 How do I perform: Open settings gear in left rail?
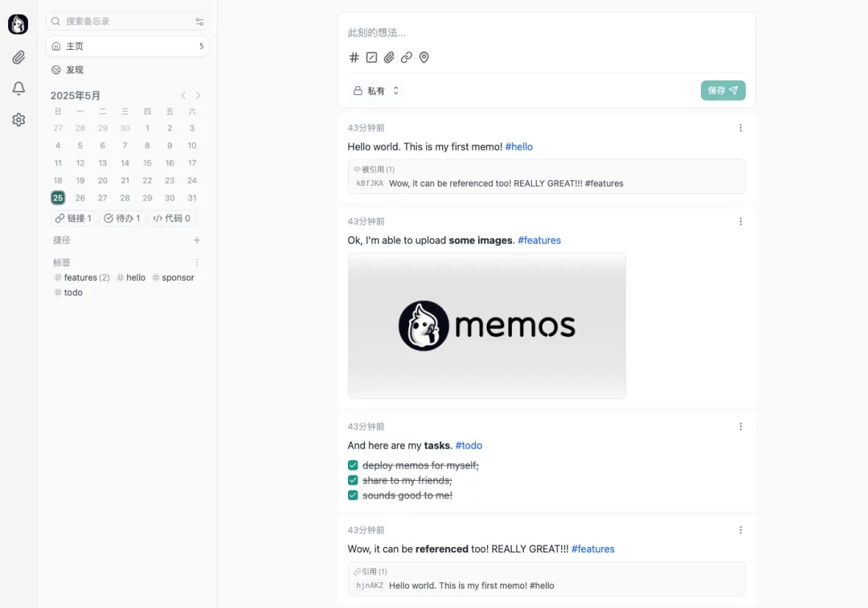(18, 120)
